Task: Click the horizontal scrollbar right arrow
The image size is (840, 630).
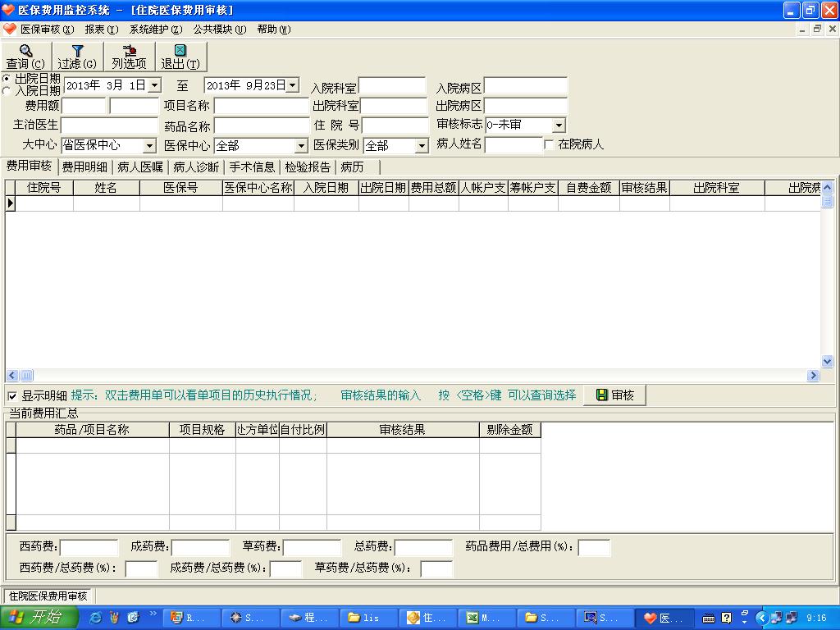Action: [x=813, y=375]
